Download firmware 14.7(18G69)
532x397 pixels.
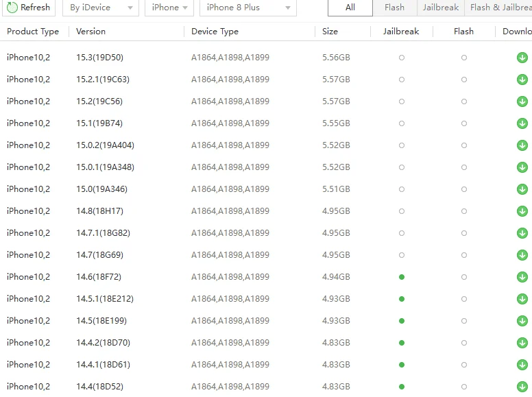pos(522,255)
